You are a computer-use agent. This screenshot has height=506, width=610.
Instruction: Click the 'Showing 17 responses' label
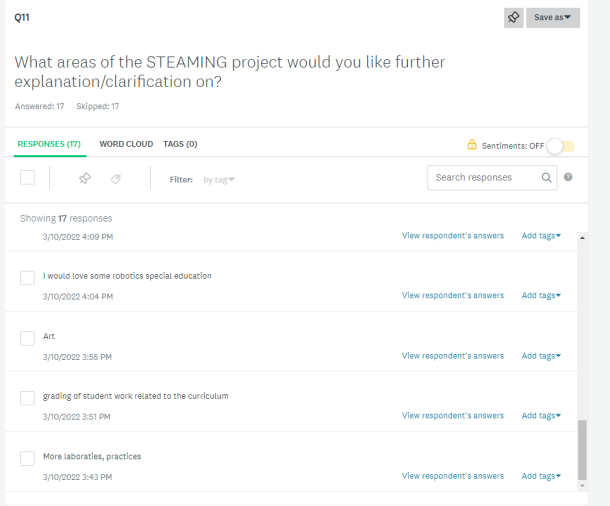click(66, 218)
